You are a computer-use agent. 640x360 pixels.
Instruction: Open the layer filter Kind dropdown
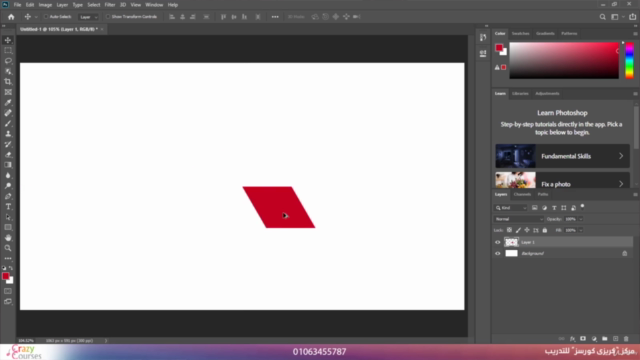(x=511, y=208)
